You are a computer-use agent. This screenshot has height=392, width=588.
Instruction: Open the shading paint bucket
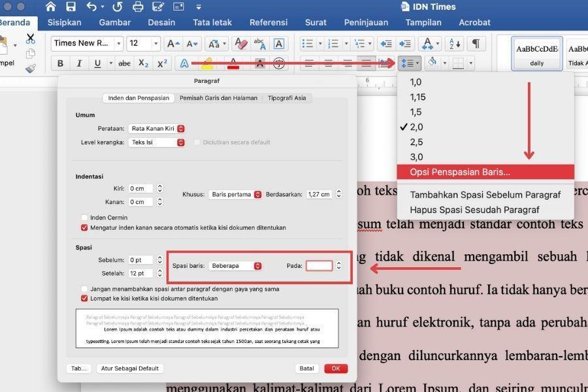click(433, 62)
